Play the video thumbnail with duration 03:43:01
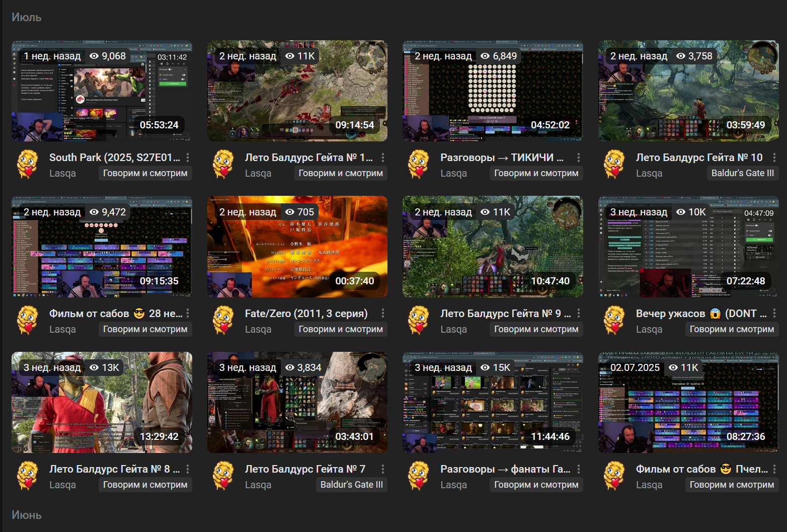 tap(297, 402)
